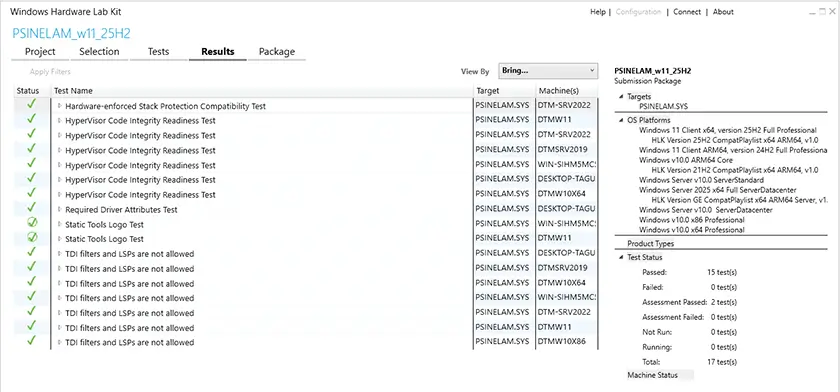Viewport: 840px width, 392px height.
Task: Click status checkmark of HyperVisor test on DESKTOP-TAGU
Action: (31, 178)
